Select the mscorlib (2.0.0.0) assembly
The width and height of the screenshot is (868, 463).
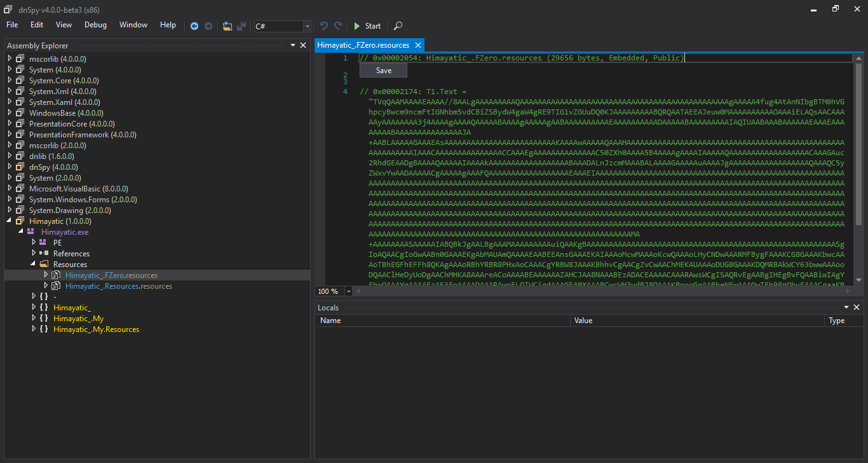click(57, 146)
